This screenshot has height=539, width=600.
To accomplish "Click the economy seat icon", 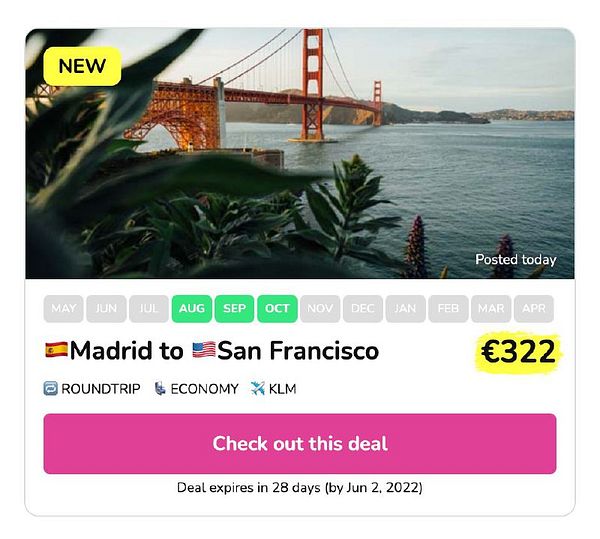I will click(x=160, y=389).
